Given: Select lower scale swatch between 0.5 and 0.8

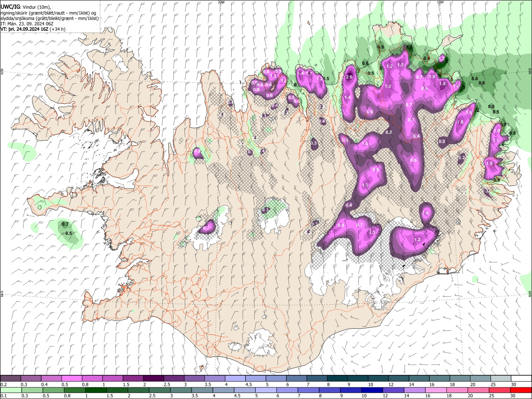Looking at the screenshot, I should (x=54, y=390).
